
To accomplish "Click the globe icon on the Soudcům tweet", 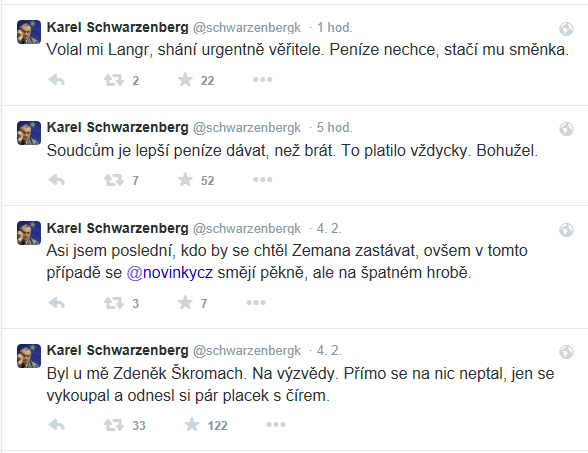I will [566, 129].
